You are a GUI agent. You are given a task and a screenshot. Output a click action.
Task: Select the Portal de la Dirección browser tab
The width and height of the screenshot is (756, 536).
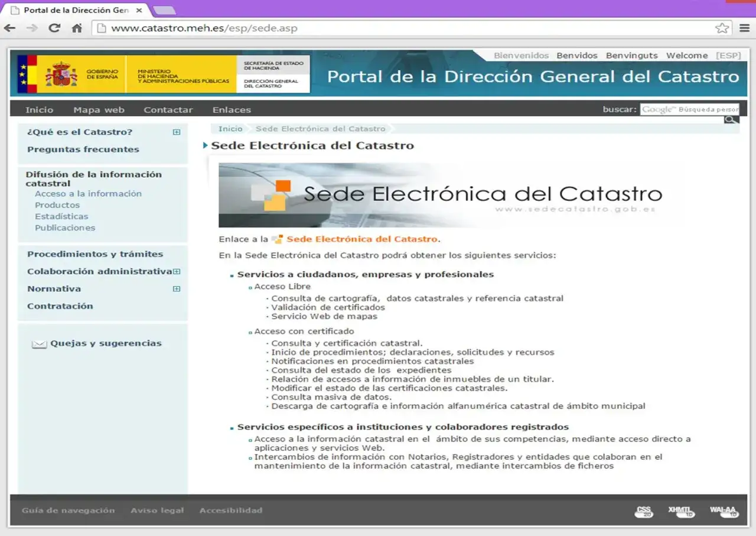click(x=76, y=11)
